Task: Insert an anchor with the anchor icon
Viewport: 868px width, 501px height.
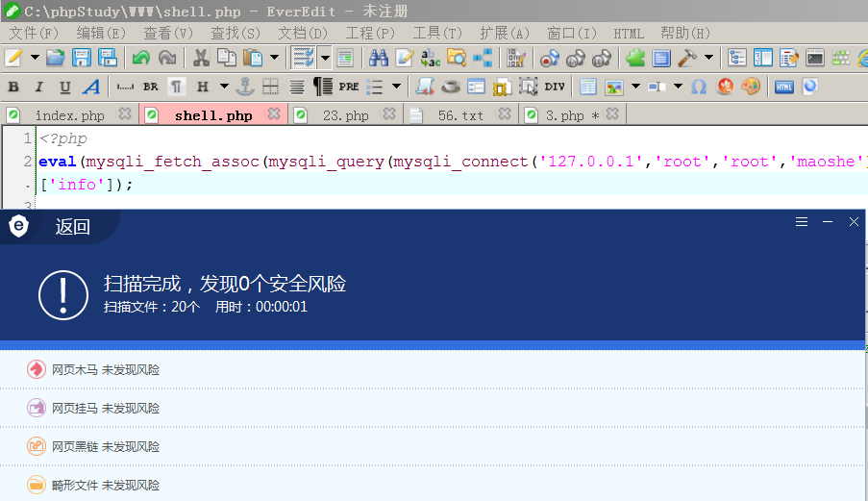Action: [x=244, y=87]
